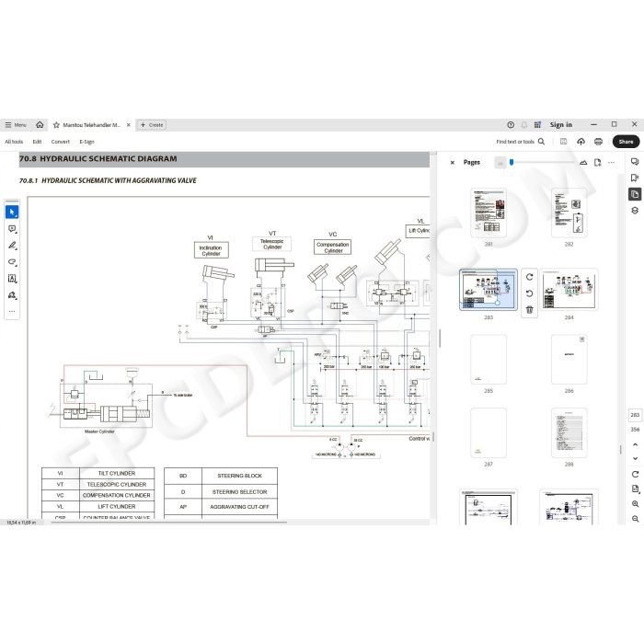The width and height of the screenshot is (644, 644).
Task: Choose the arrow Select tool
Action: (12, 212)
